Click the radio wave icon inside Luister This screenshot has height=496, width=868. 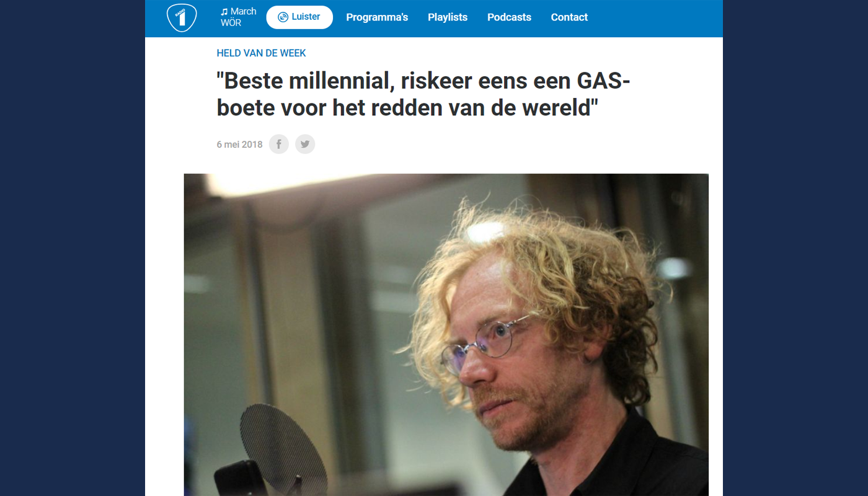[283, 17]
